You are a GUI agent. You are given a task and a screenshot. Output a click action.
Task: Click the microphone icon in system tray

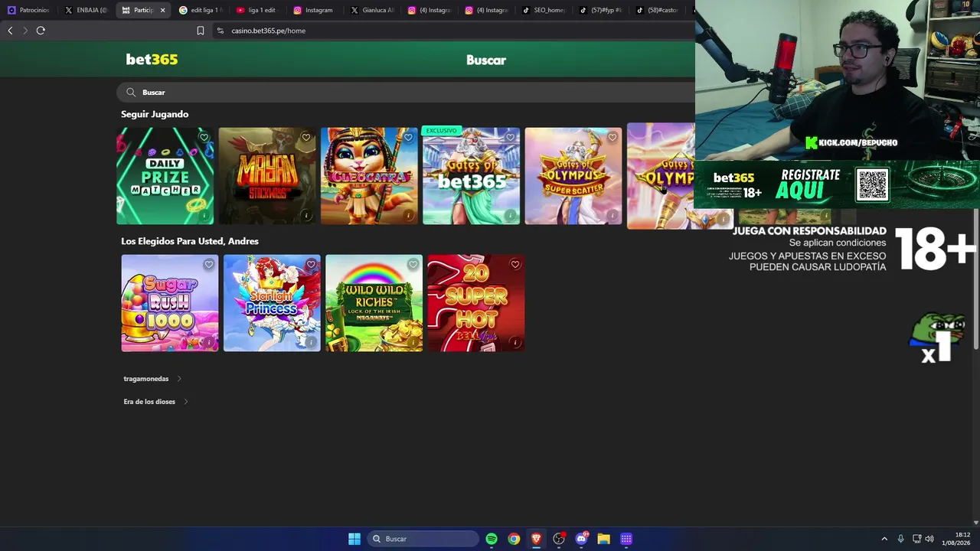(901, 539)
